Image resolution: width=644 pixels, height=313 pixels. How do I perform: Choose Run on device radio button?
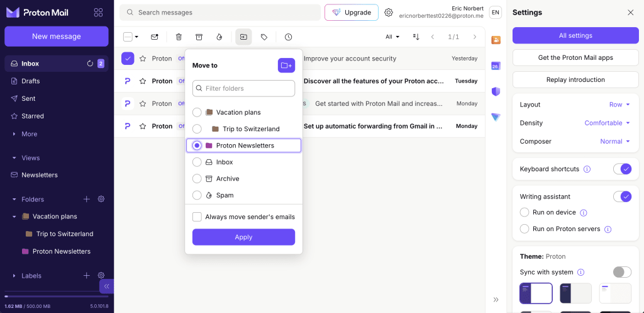pos(525,212)
